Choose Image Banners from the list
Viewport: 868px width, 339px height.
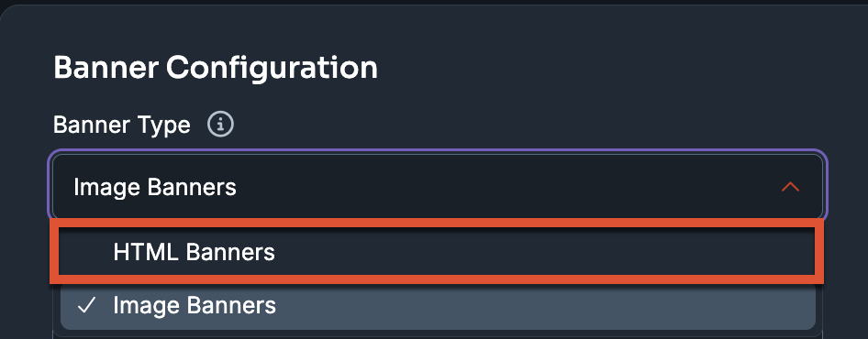(x=438, y=305)
